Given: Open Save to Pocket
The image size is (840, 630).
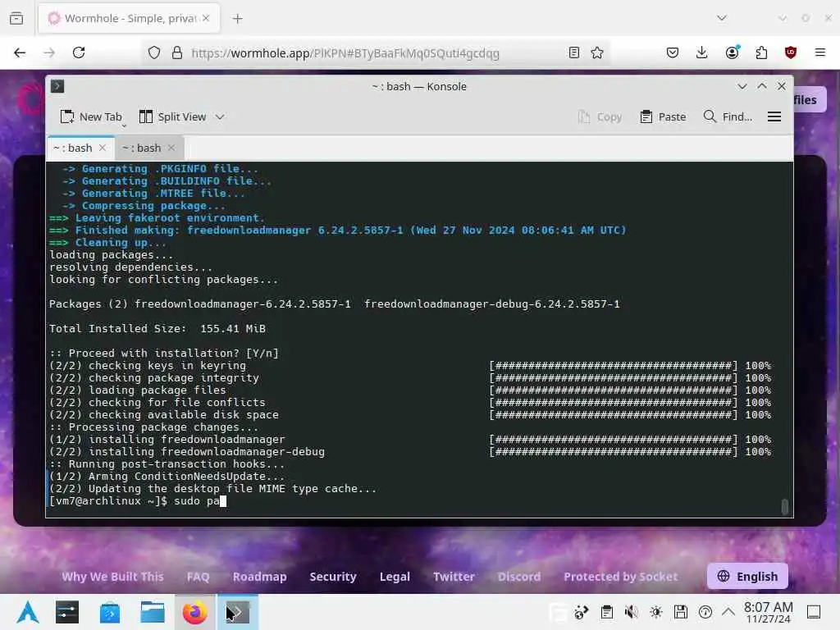Looking at the screenshot, I should coord(673,52).
